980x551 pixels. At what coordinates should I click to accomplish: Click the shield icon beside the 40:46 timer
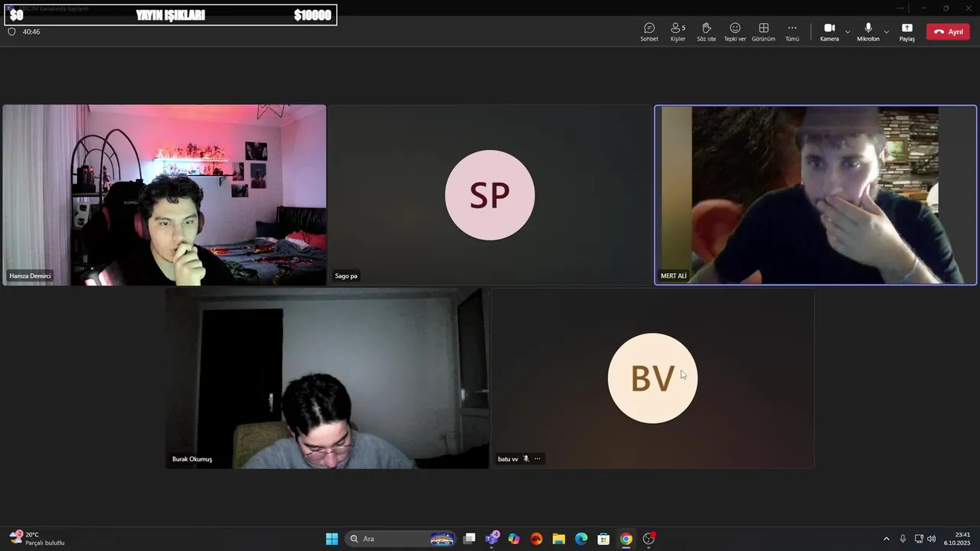tap(11, 32)
